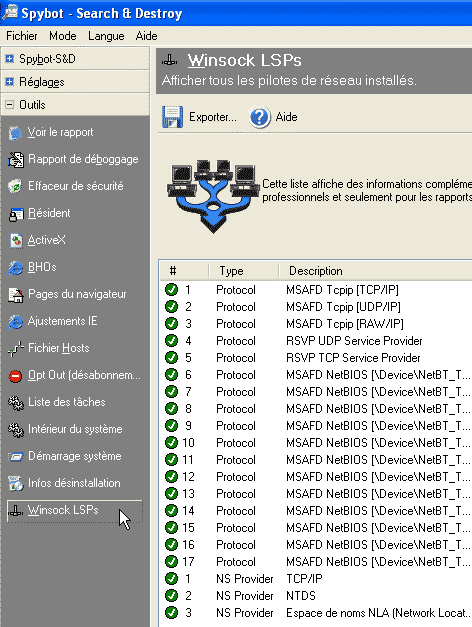The height and width of the screenshot is (627, 472).
Task: Open Rapport de débogage in the sidebar
Action: [73, 159]
